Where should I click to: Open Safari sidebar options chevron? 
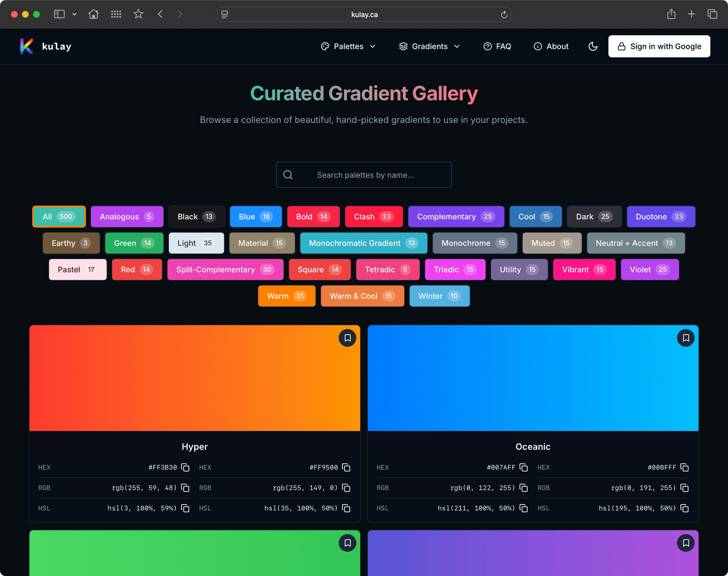tap(74, 14)
